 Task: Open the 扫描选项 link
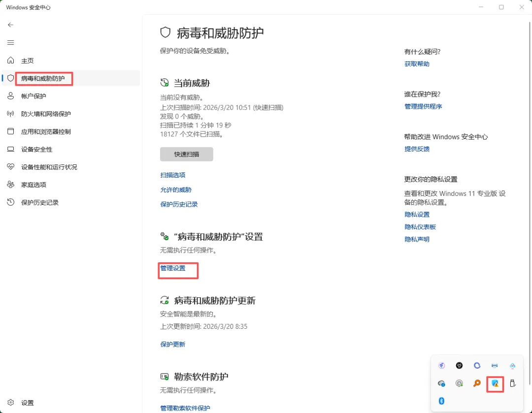(173, 175)
